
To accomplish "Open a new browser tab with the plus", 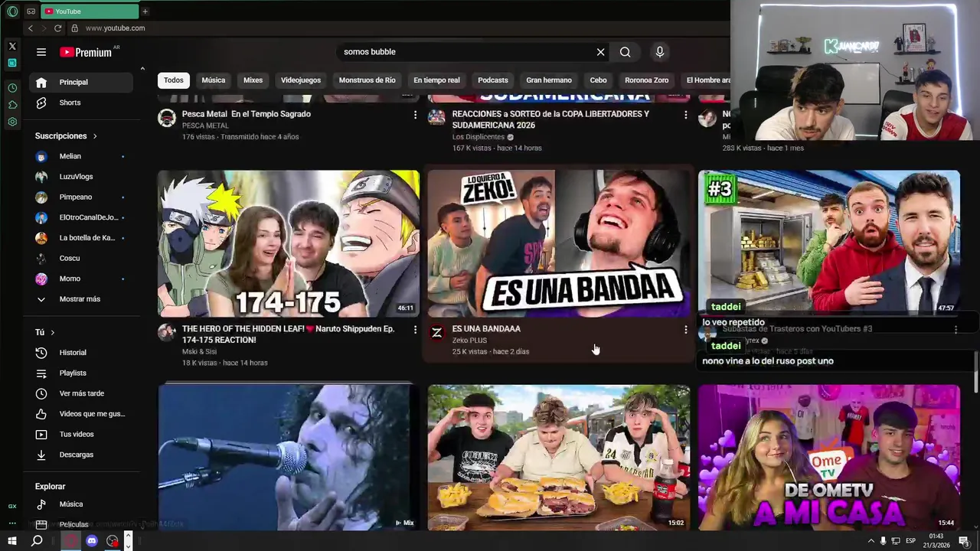I will pyautogui.click(x=145, y=11).
